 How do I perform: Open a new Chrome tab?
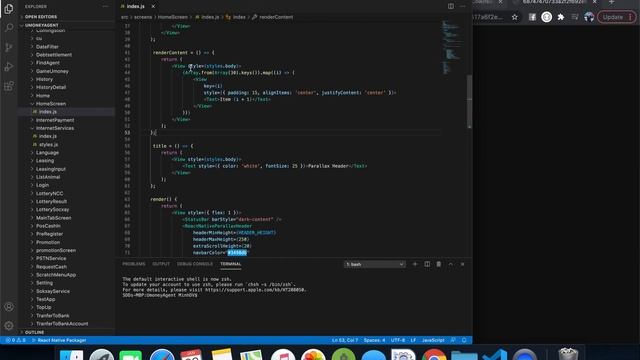pyautogui.click(x=611, y=2)
